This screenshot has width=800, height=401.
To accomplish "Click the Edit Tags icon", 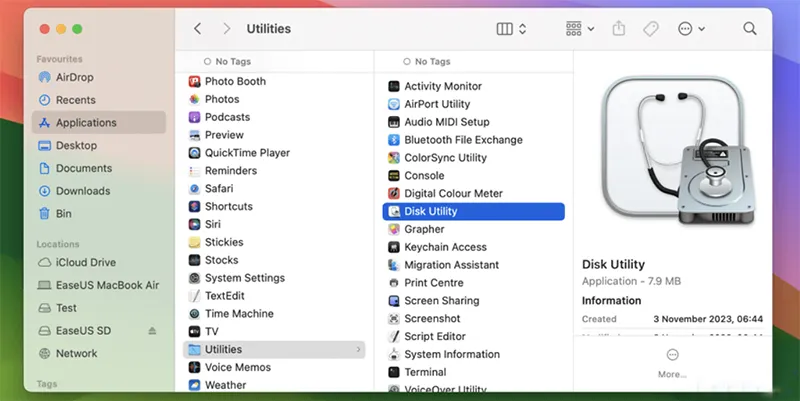I will click(651, 29).
